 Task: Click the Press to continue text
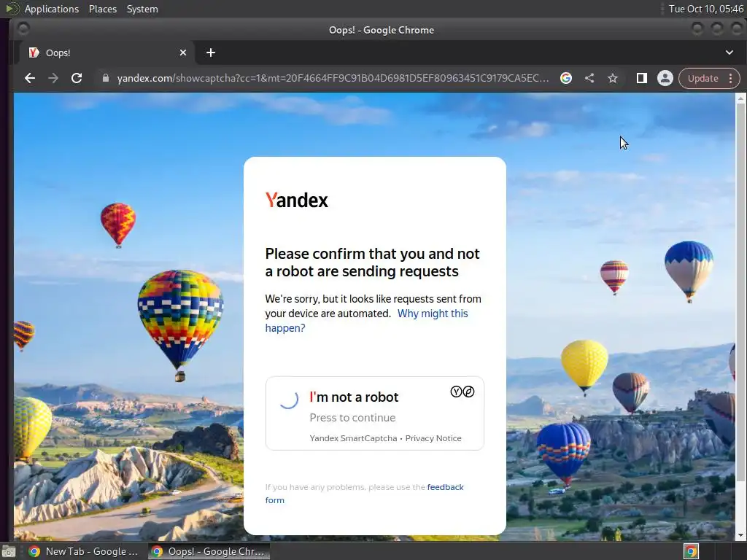coord(352,418)
